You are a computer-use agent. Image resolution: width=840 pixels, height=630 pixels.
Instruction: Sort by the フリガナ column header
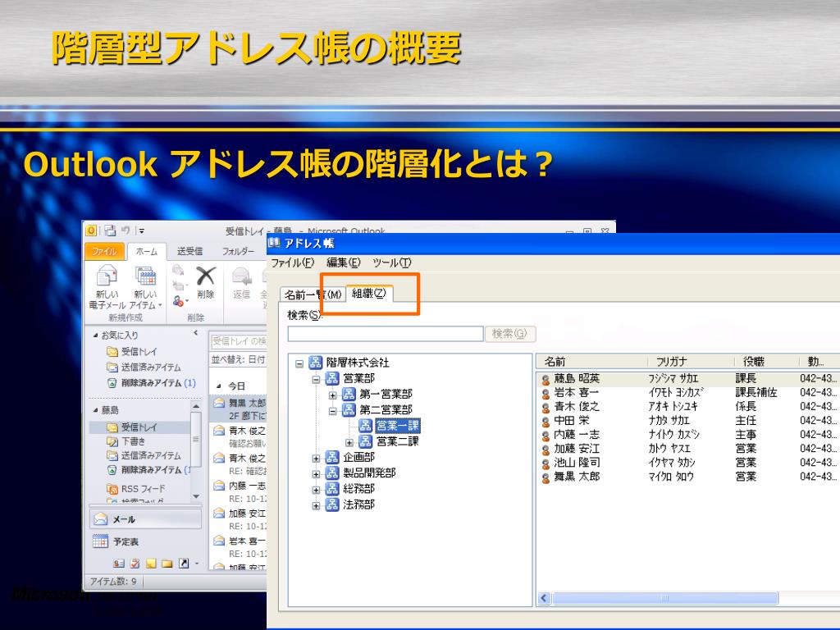[x=689, y=362]
